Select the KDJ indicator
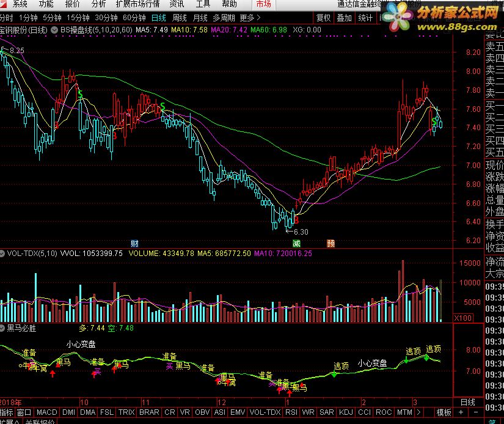Viewport: 504px width, 424px height. pyautogui.click(x=346, y=412)
